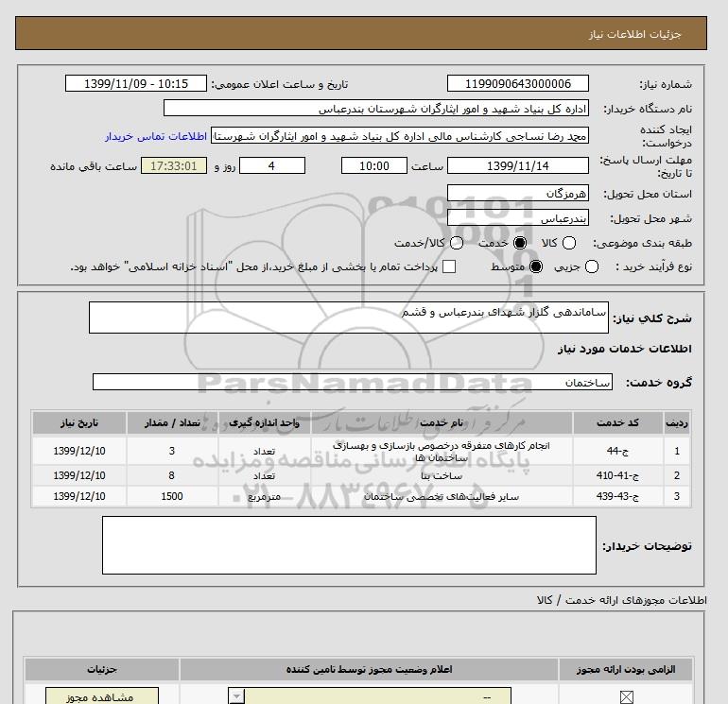Screen dimensions: 728x704
Task: Click service code ج-44 cell
Action: click(x=618, y=451)
